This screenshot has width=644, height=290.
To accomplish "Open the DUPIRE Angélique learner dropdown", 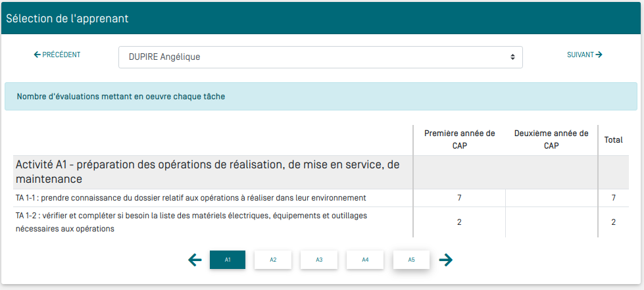I will (x=320, y=57).
